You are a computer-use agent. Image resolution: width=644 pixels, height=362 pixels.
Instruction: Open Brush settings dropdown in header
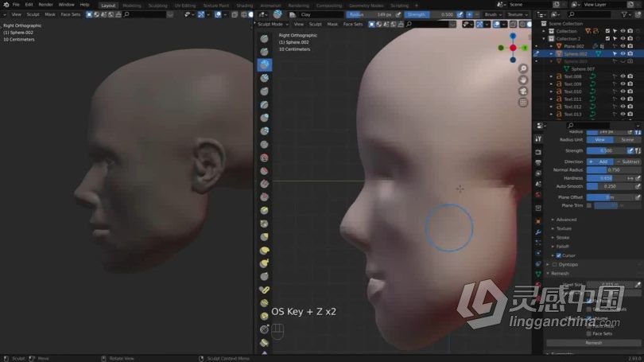click(x=493, y=14)
